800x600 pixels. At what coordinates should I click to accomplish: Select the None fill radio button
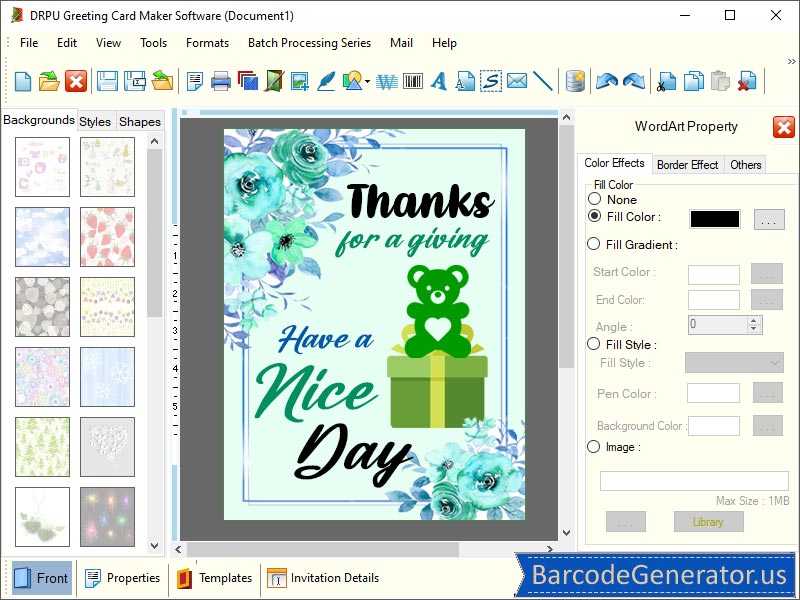coord(594,199)
